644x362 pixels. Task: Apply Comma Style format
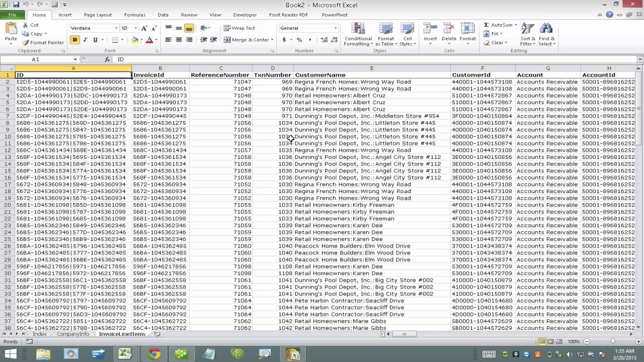coord(309,40)
